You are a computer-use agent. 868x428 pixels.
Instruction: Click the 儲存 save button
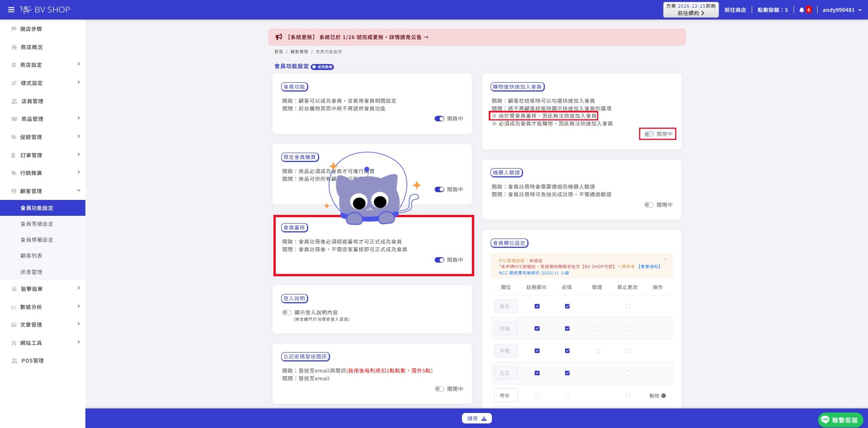477,418
